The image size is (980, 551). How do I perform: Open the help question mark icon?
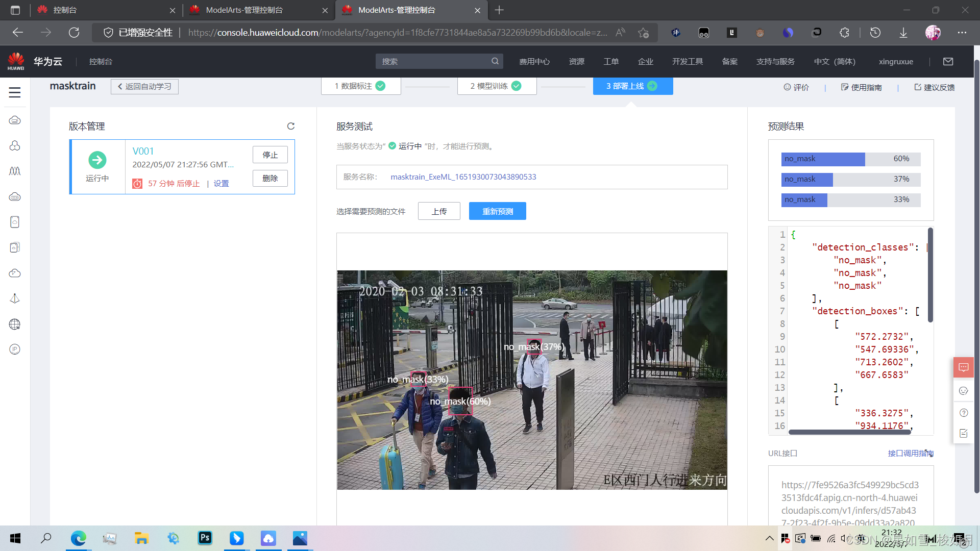pos(964,413)
